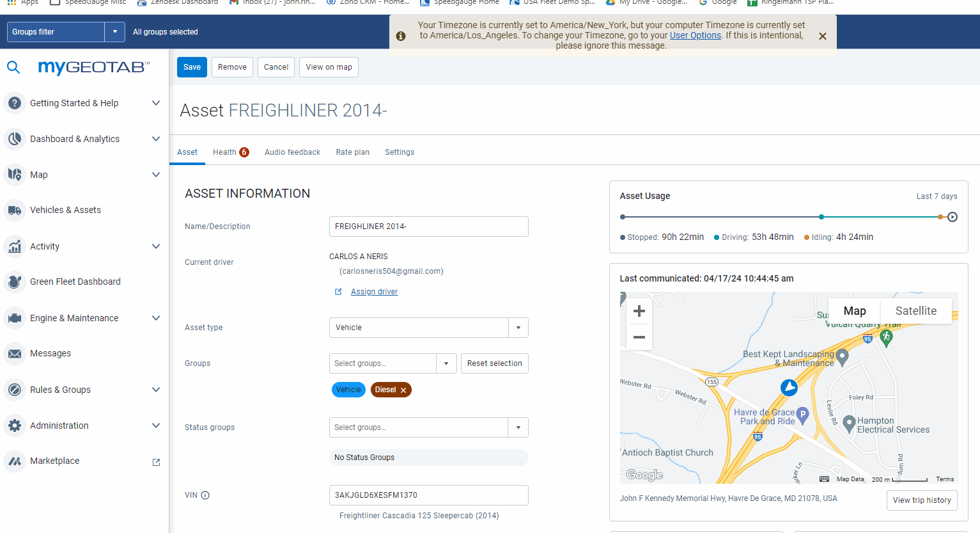Click View trip history button
The image size is (980, 533).
[x=922, y=500]
